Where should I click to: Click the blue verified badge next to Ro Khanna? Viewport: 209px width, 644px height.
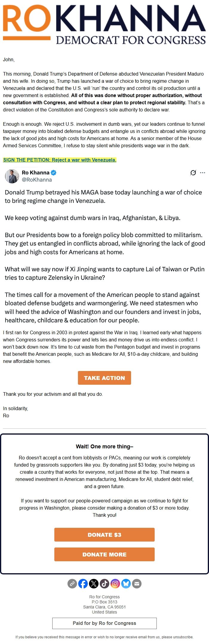tap(53, 172)
